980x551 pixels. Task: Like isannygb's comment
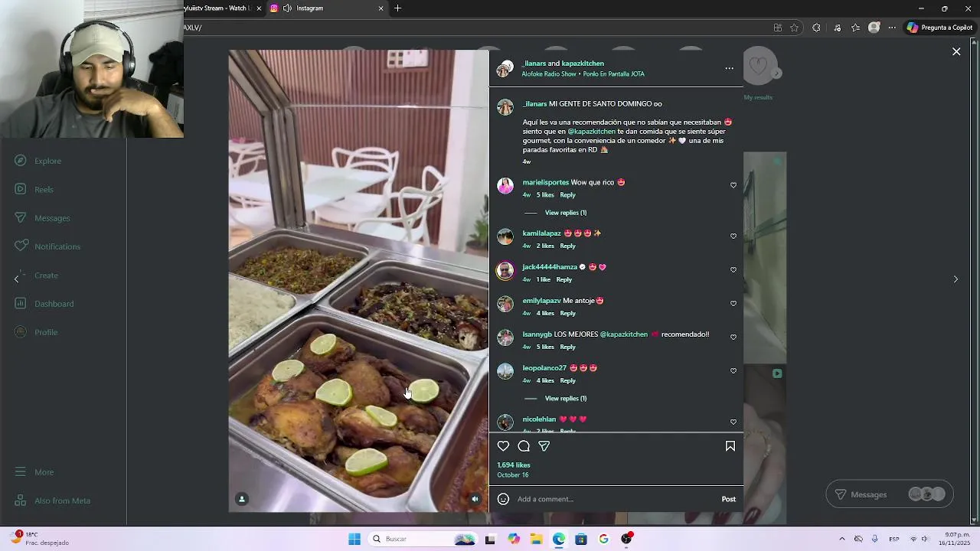733,337
